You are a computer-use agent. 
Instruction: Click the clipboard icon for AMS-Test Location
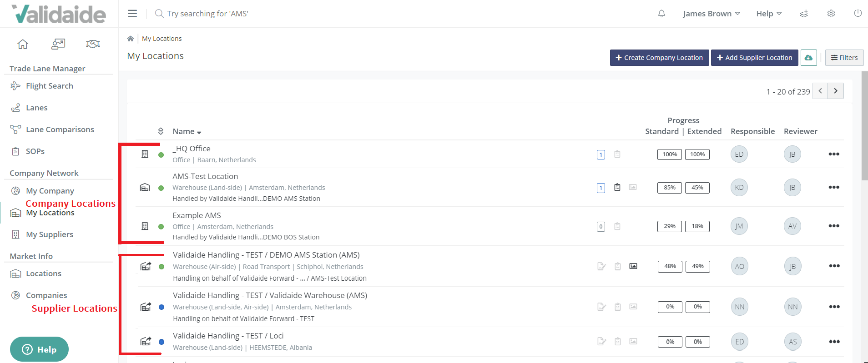point(617,187)
